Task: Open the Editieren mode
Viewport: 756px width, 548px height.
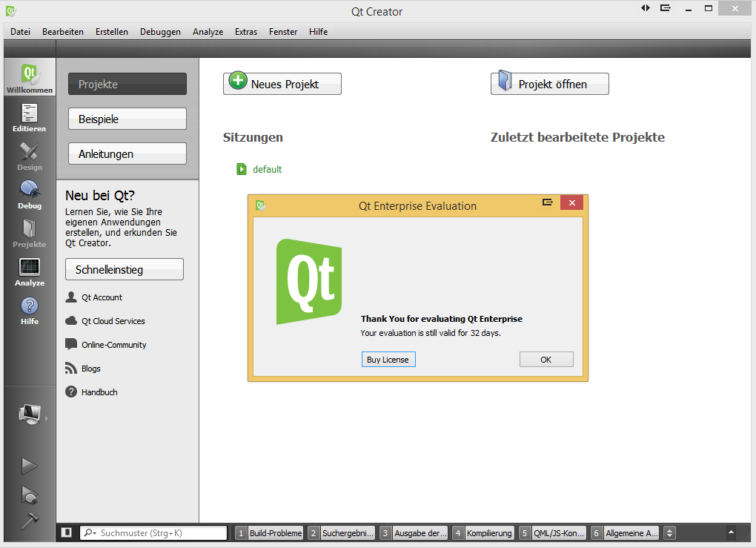Action: click(x=30, y=118)
